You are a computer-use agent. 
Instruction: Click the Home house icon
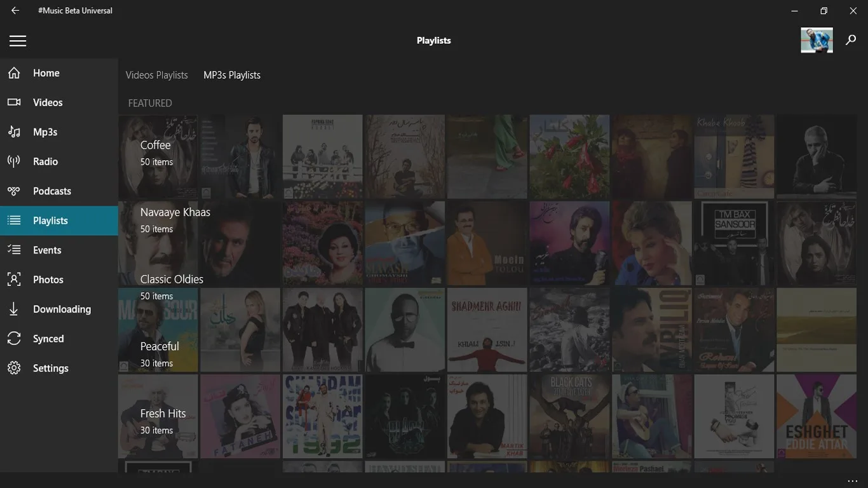14,73
